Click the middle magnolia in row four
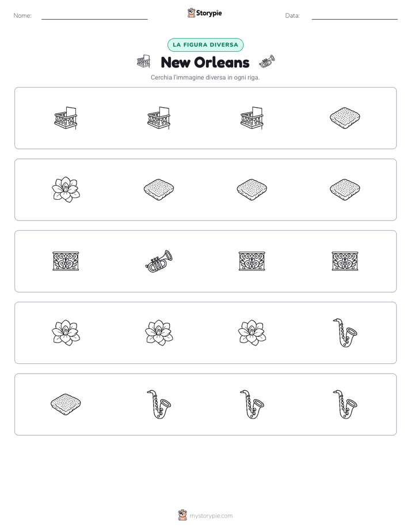Screen dimensions: 411x532 159,333
